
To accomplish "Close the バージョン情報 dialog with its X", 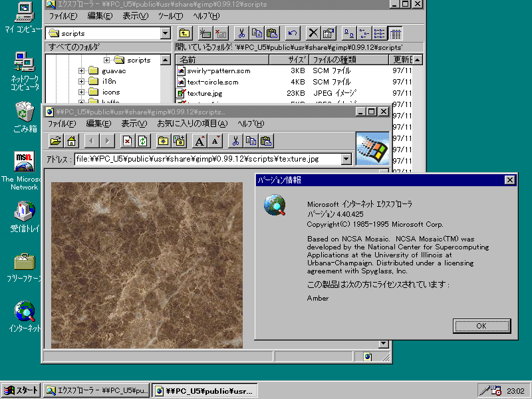I will coord(509,180).
